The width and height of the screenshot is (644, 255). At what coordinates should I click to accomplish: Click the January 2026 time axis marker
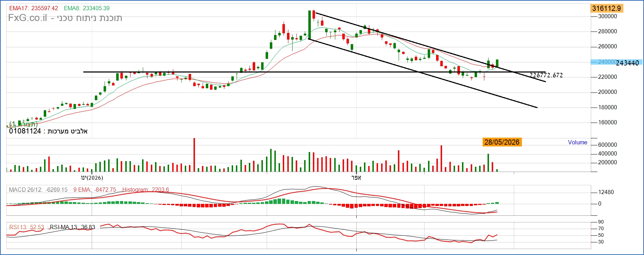(92, 178)
